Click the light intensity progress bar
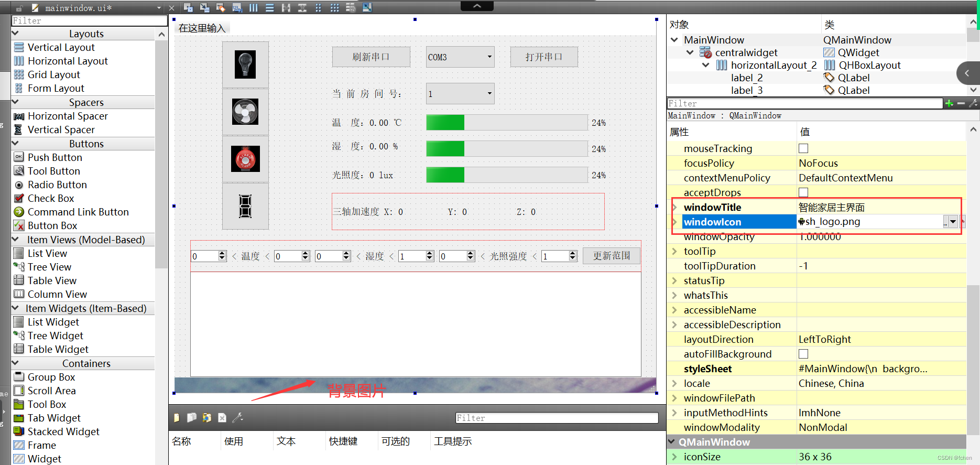 tap(507, 175)
